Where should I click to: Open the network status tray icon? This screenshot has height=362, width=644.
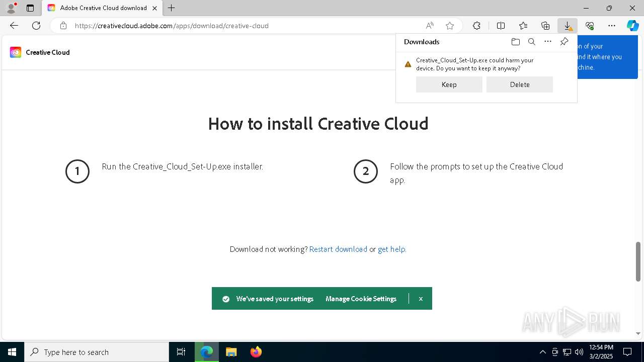tap(567, 352)
